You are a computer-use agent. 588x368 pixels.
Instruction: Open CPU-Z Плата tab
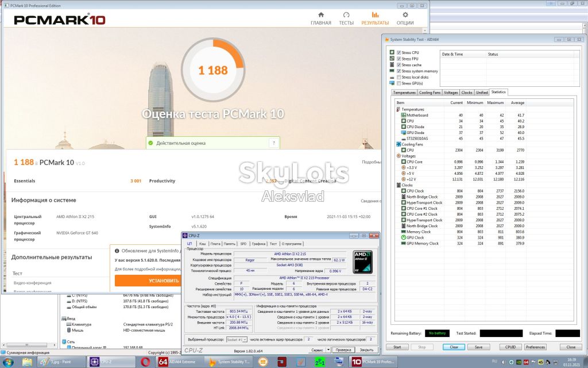[x=215, y=244]
